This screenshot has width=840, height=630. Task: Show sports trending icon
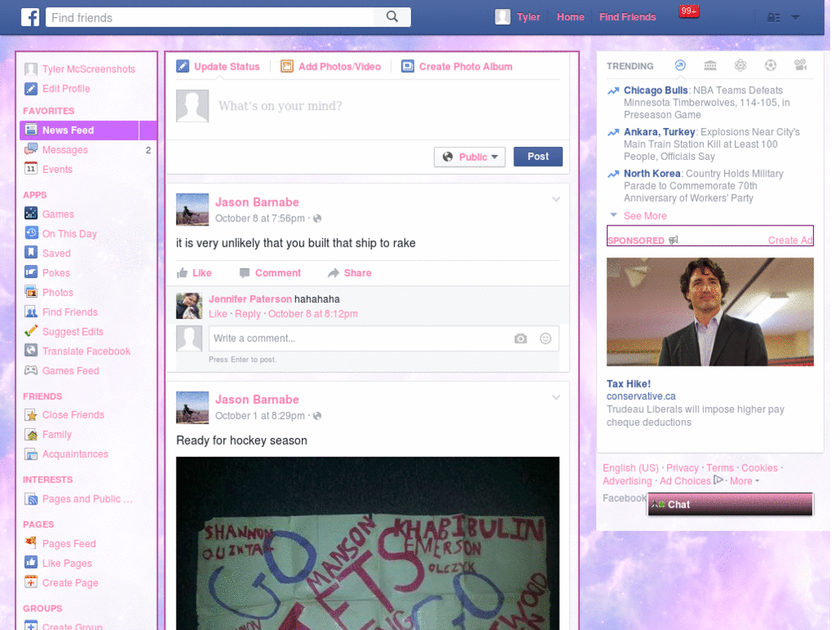point(770,66)
